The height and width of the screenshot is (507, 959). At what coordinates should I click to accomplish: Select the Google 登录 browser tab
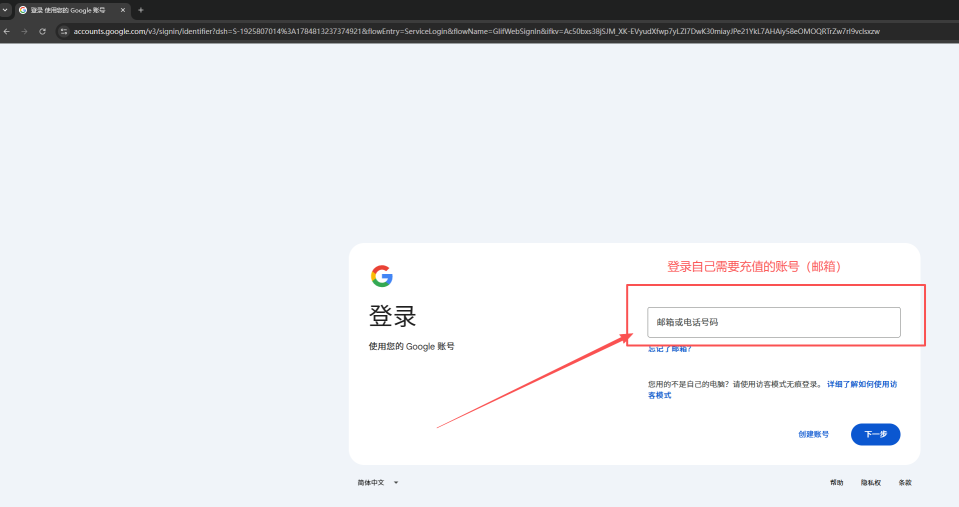(x=72, y=10)
